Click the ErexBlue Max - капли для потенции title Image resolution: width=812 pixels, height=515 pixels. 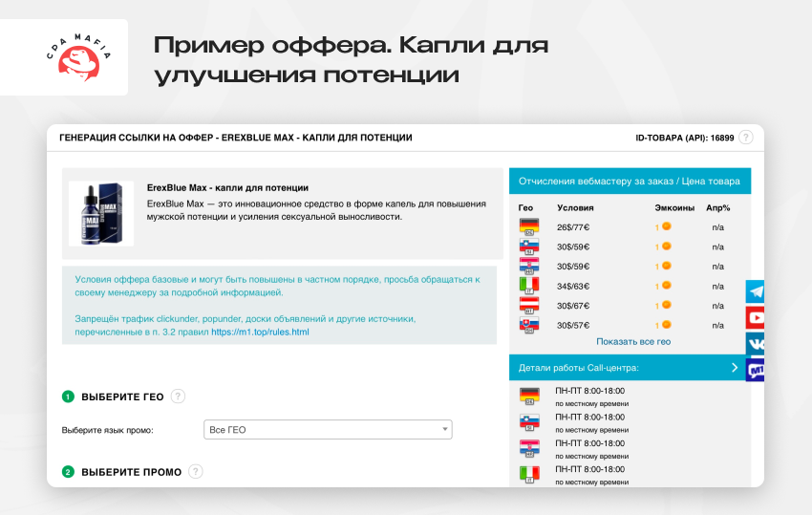click(x=228, y=187)
